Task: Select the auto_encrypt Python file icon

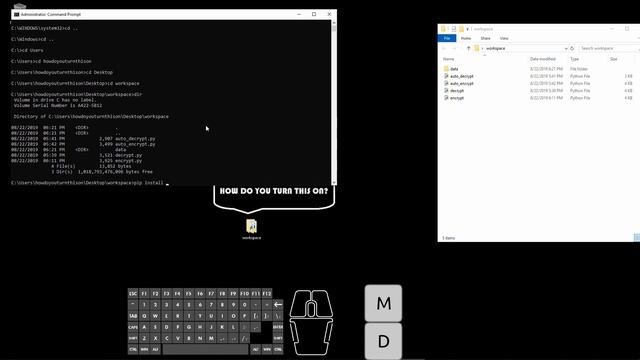Action: [446, 84]
